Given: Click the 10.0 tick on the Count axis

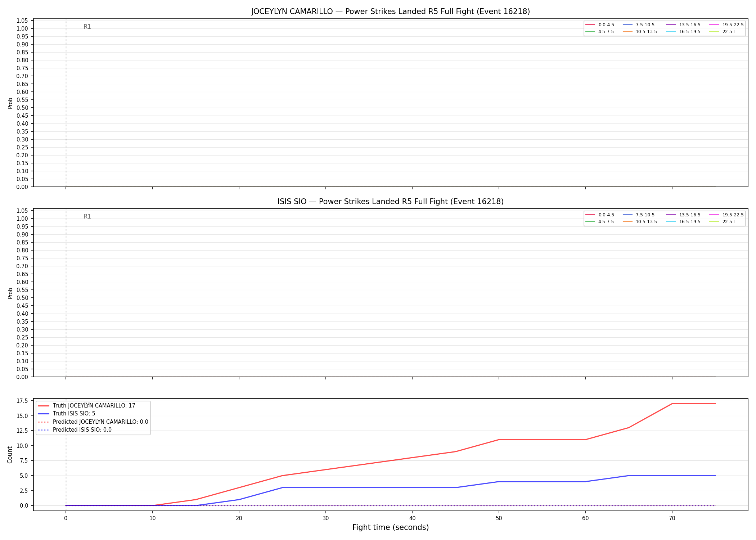Looking at the screenshot, I should (22, 446).
